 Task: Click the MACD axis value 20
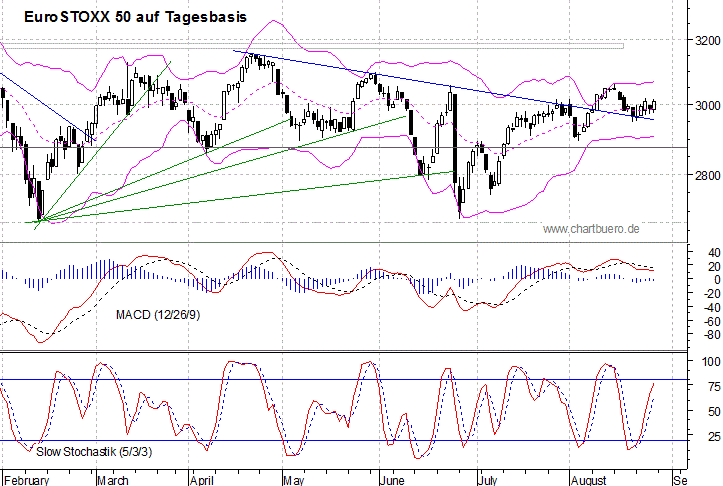point(714,267)
